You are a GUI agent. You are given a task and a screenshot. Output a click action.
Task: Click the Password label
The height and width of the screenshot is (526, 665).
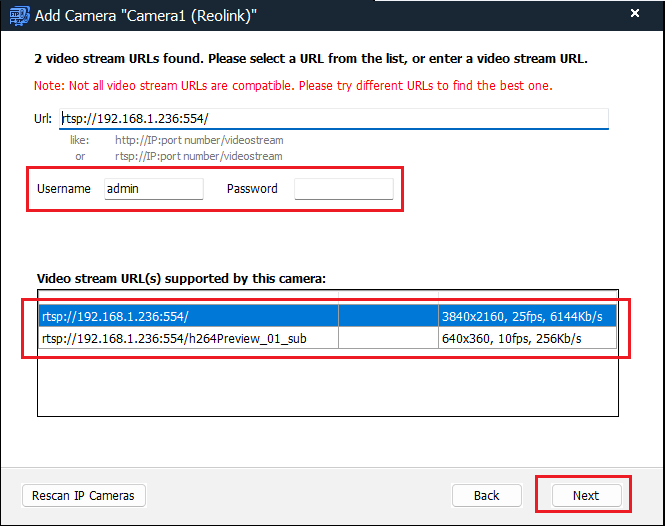click(x=252, y=189)
